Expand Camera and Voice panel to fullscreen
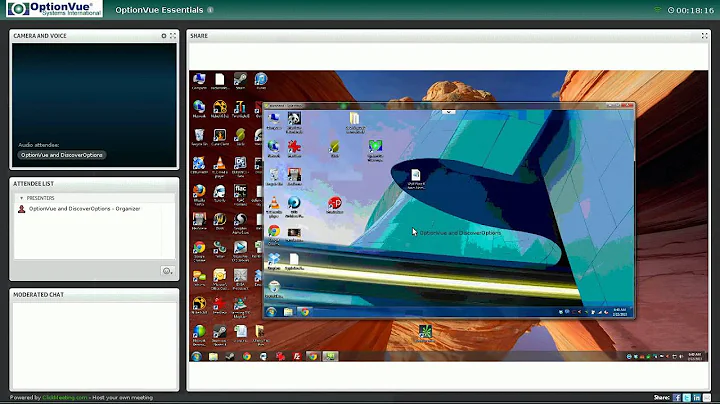The height and width of the screenshot is (404, 720). 173,36
